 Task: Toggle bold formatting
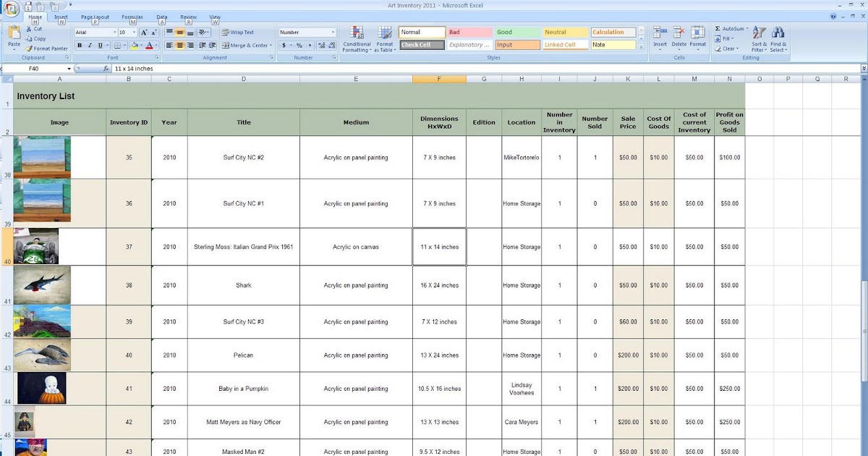[x=79, y=45]
